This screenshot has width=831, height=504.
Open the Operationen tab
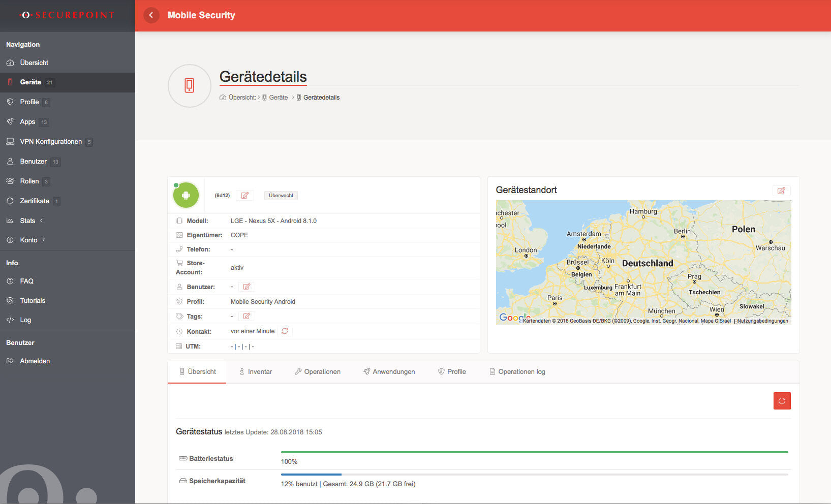pos(318,372)
